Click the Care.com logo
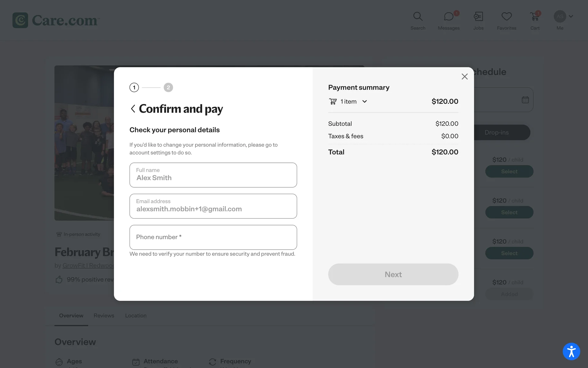This screenshot has height=368, width=588. tap(56, 20)
